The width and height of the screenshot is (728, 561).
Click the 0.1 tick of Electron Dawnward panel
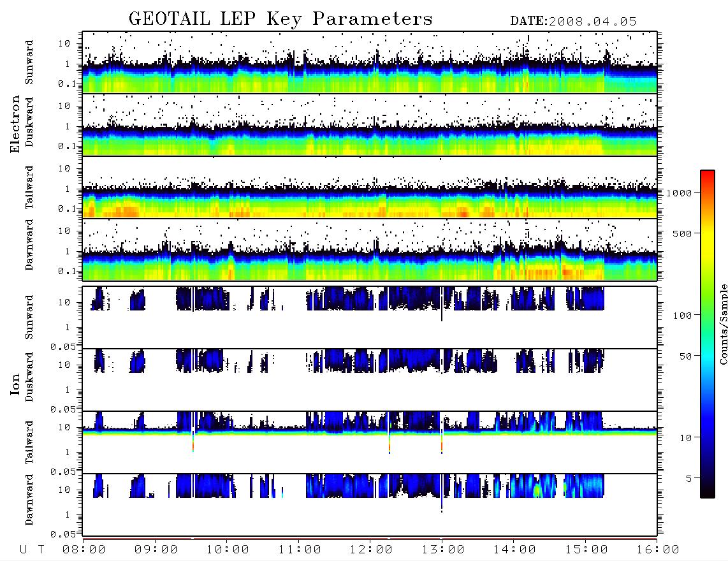(x=68, y=271)
